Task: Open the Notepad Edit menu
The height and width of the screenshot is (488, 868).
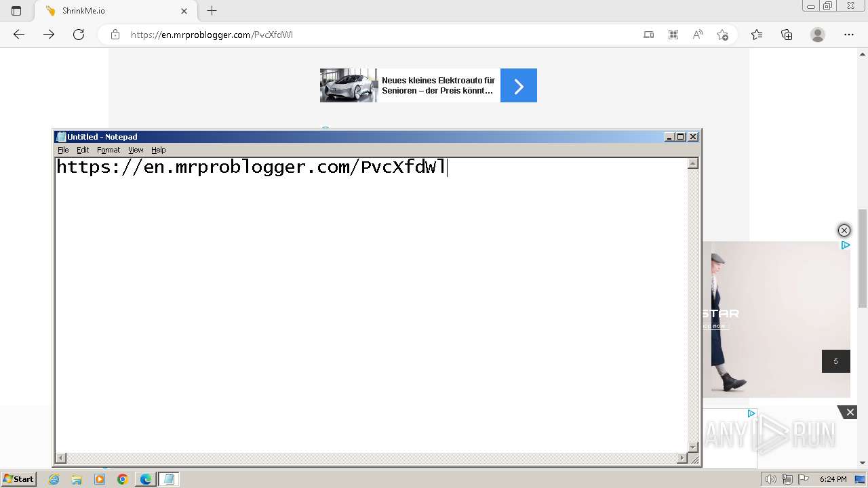Action: tap(83, 150)
